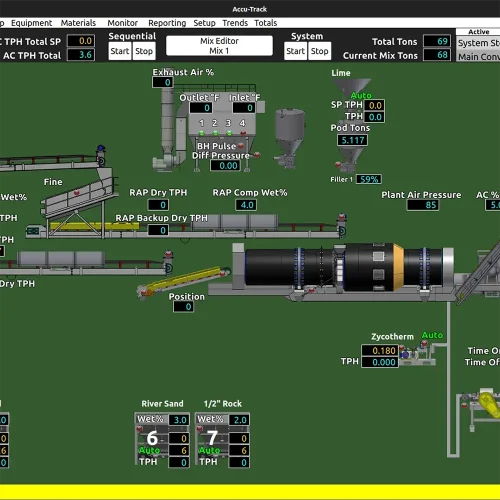Toggle the Lime Auto mode label
This screenshot has width=500, height=500.
(361, 95)
